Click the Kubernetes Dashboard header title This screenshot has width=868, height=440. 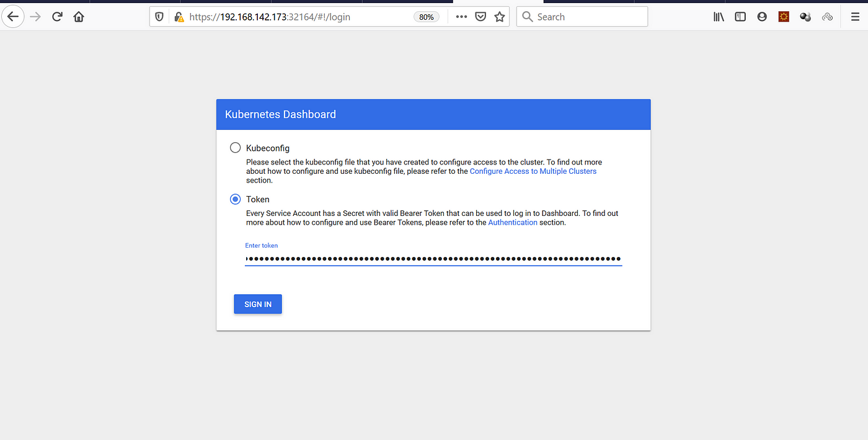(280, 114)
